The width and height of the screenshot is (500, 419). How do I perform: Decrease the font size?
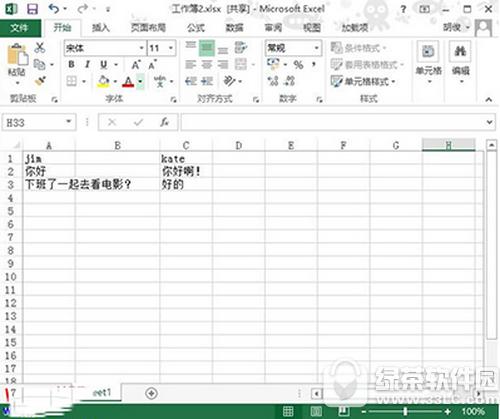click(x=153, y=64)
